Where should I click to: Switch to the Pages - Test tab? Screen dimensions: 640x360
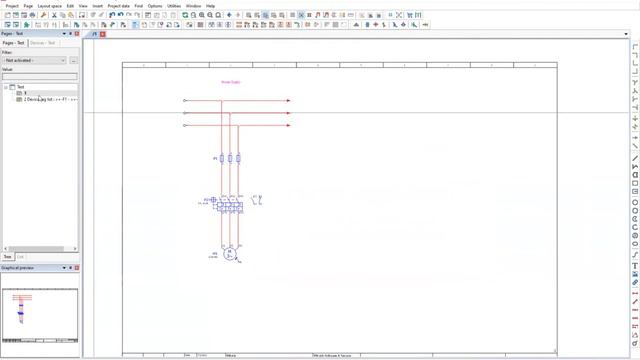click(x=13, y=43)
